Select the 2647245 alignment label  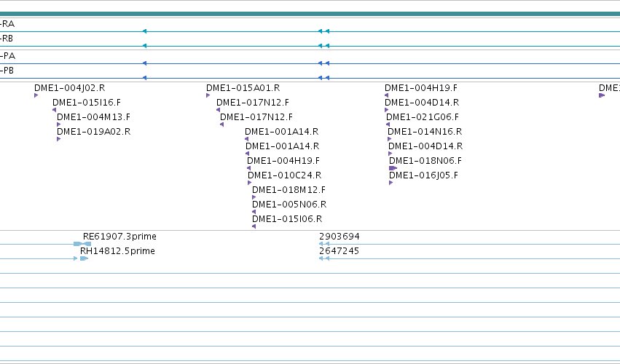(x=340, y=251)
